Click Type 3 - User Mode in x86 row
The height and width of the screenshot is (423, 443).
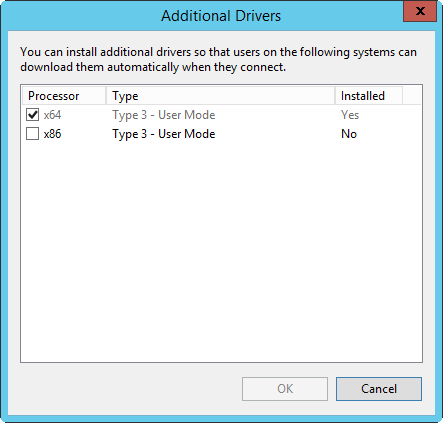[164, 134]
